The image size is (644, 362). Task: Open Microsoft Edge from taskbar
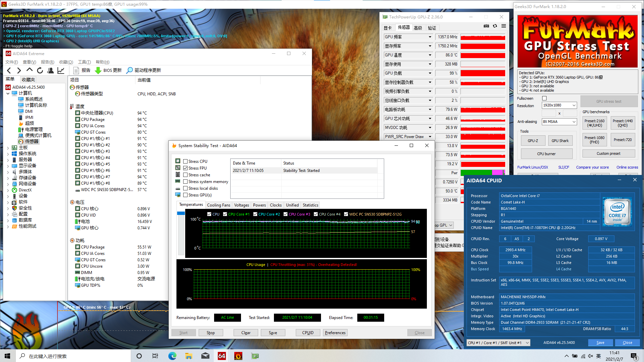pyautogui.click(x=172, y=356)
